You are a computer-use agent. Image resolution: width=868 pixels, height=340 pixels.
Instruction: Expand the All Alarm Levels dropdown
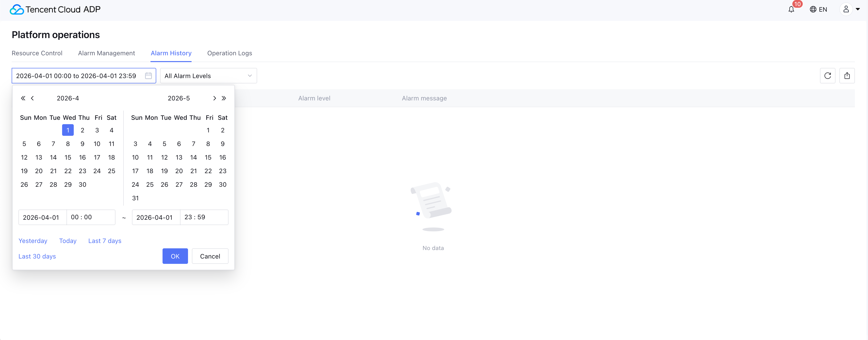click(x=208, y=76)
